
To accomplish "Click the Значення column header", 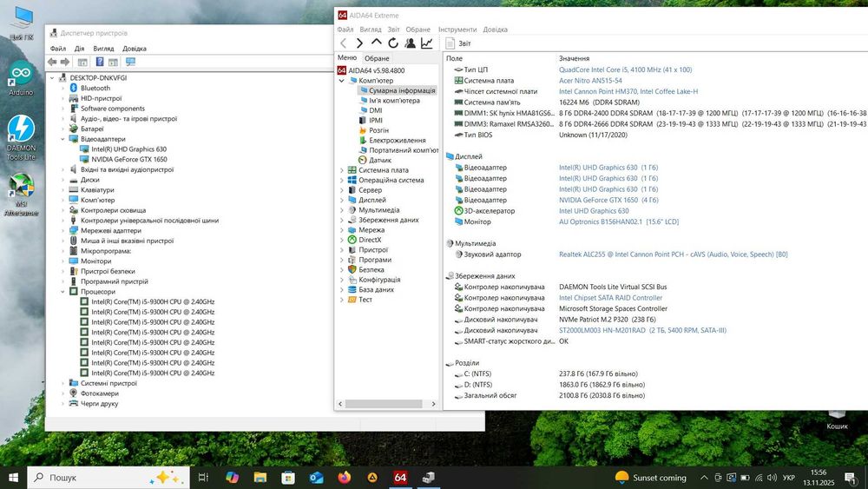I will (x=574, y=58).
